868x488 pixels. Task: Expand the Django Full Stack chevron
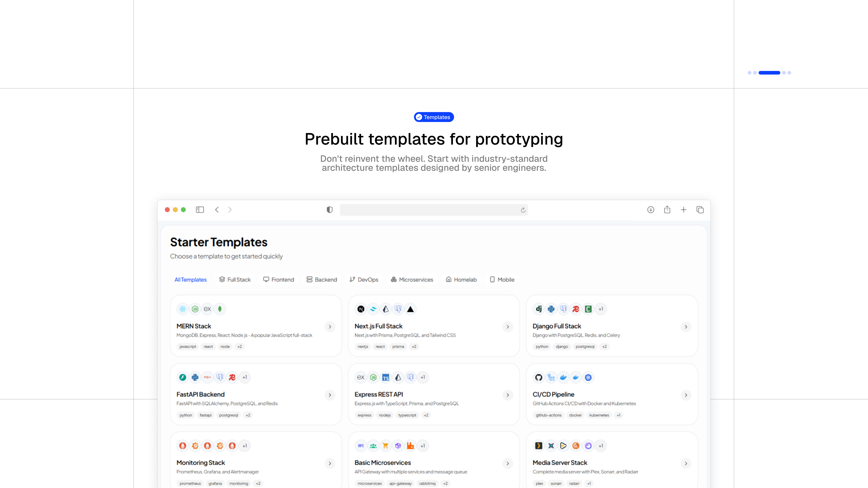pyautogui.click(x=686, y=327)
